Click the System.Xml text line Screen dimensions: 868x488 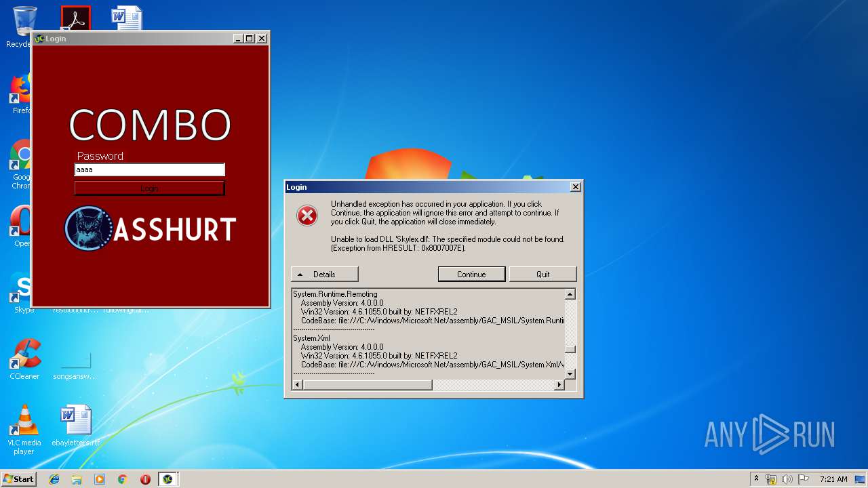311,338
